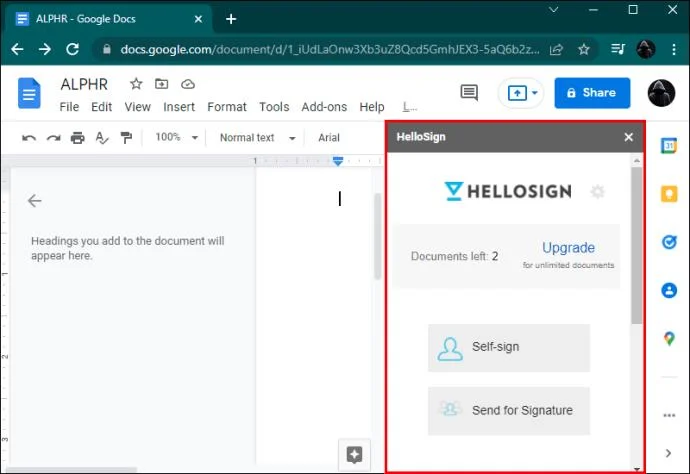Redo the last action
Screen dimensions: 690x474
54,138
